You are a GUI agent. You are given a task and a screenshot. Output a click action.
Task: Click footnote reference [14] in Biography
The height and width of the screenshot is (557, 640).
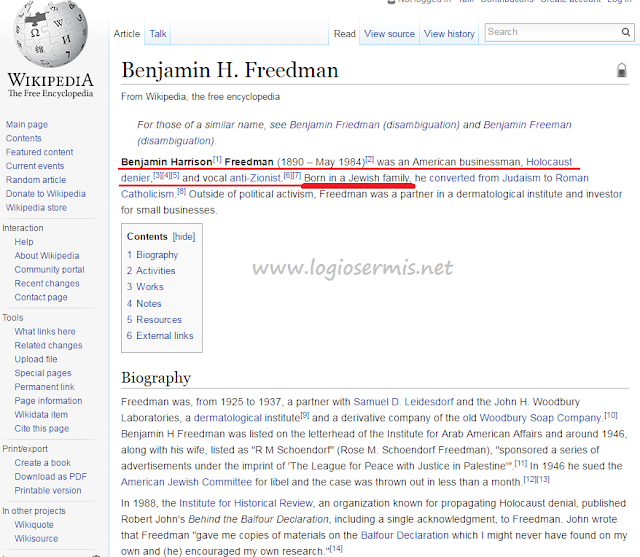pyautogui.click(x=336, y=548)
